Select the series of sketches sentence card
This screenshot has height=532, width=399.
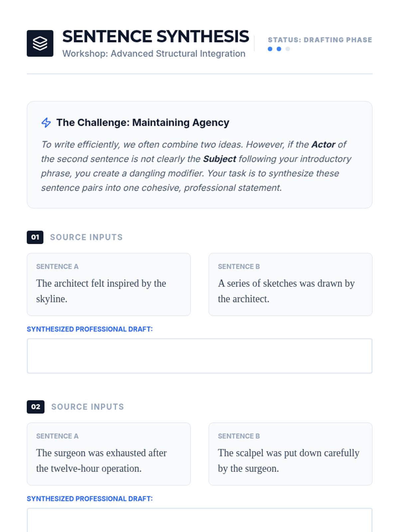(290, 284)
